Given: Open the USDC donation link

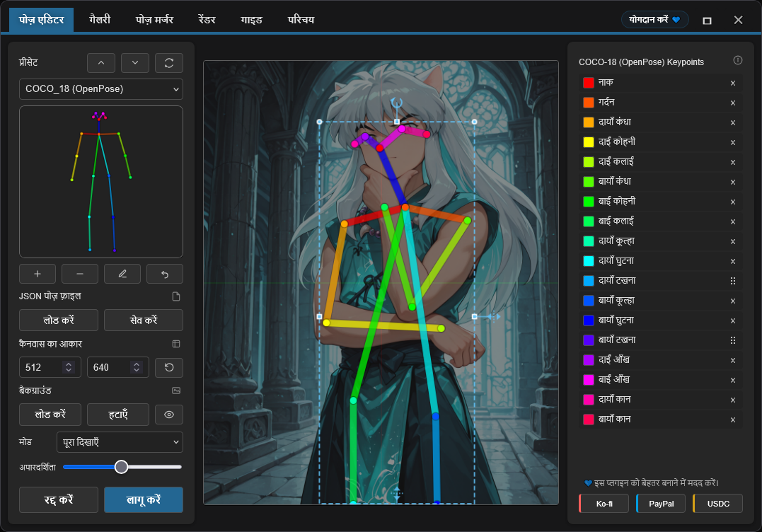Looking at the screenshot, I should pos(717,504).
